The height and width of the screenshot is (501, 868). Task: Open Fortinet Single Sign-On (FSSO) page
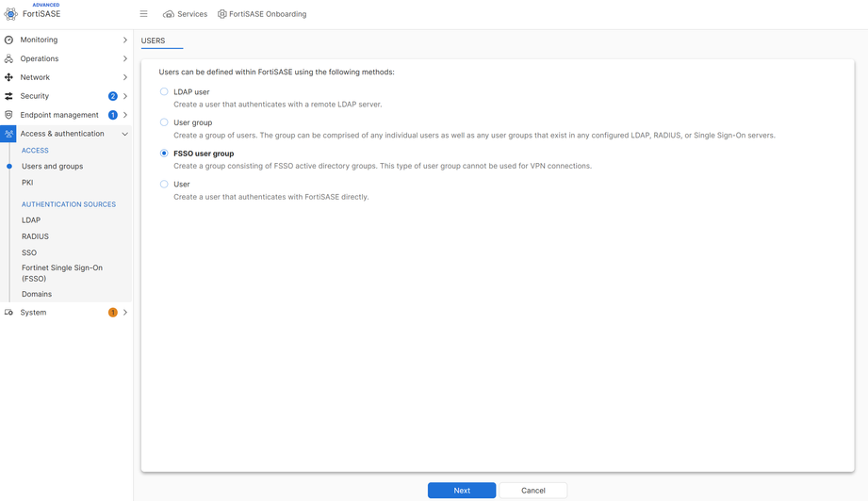pos(61,273)
